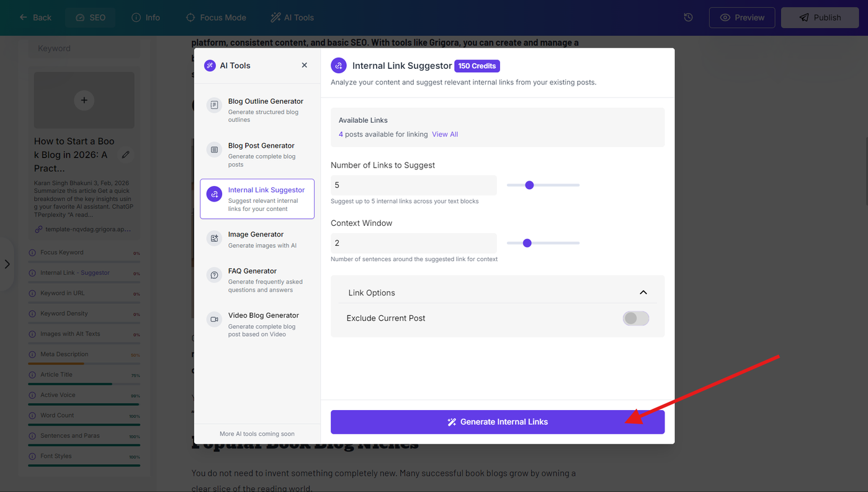Open the Blog Outline Generator tool

click(257, 110)
